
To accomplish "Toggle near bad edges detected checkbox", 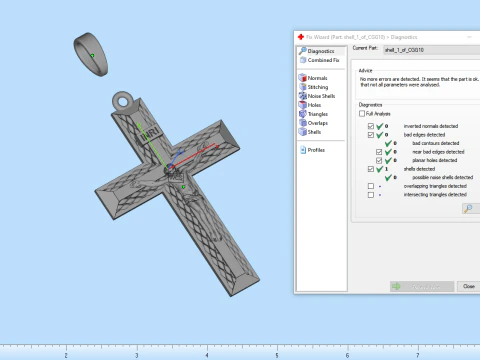I will pos(379,152).
